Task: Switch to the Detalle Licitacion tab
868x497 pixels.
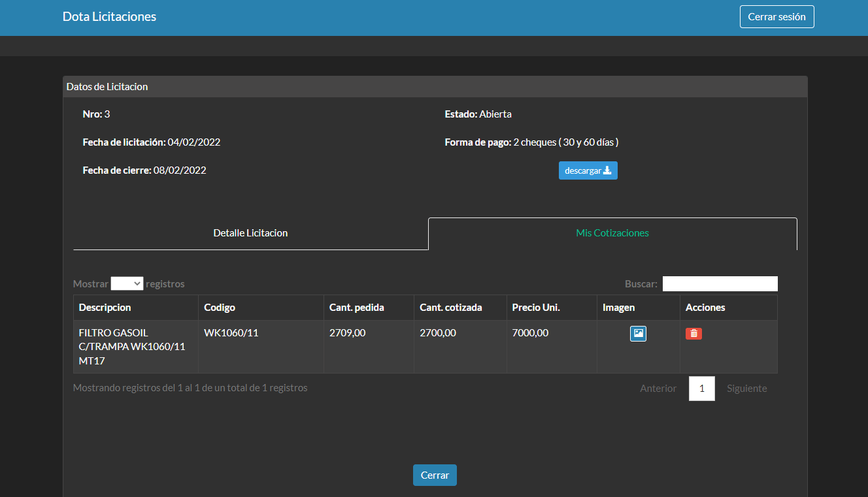Action: tap(250, 233)
